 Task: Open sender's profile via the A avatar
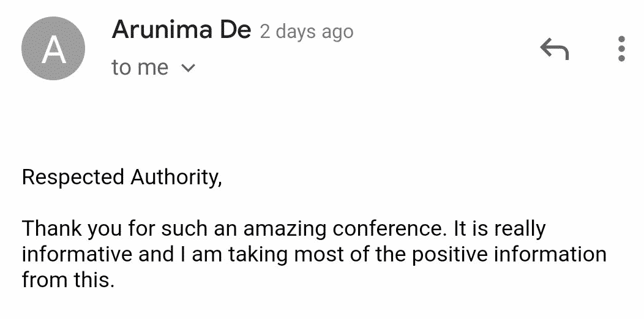click(x=53, y=48)
